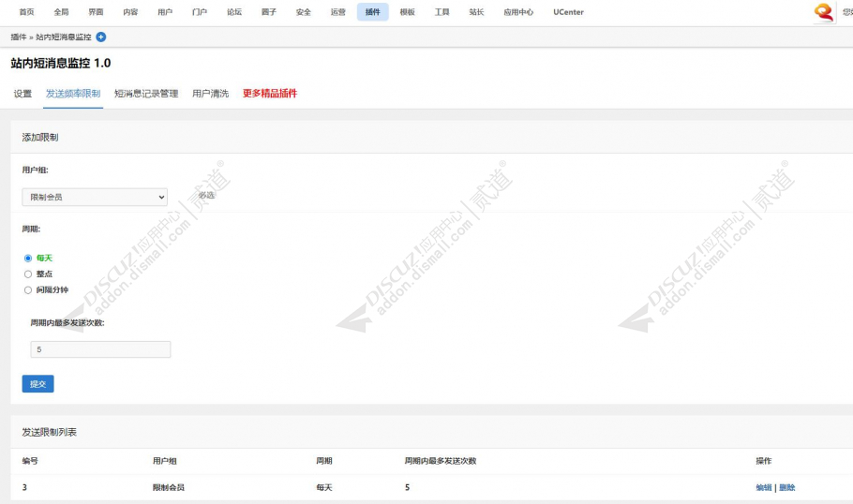Switch to the 短消息记录管理 tab
Viewport: 853px width, 504px height.
coord(146,94)
